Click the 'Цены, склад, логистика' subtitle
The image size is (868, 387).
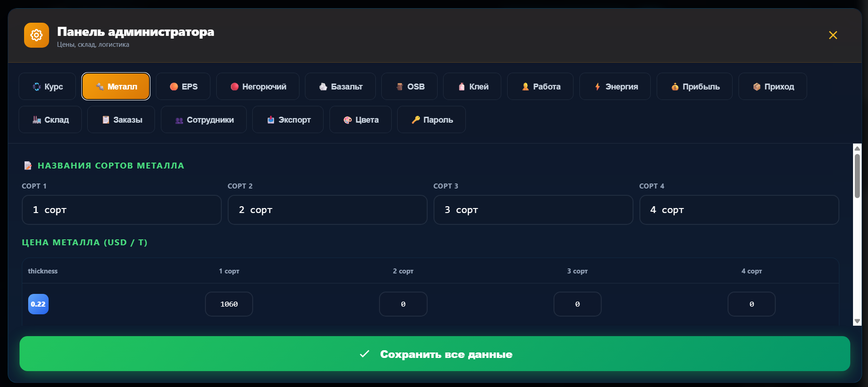point(93,45)
